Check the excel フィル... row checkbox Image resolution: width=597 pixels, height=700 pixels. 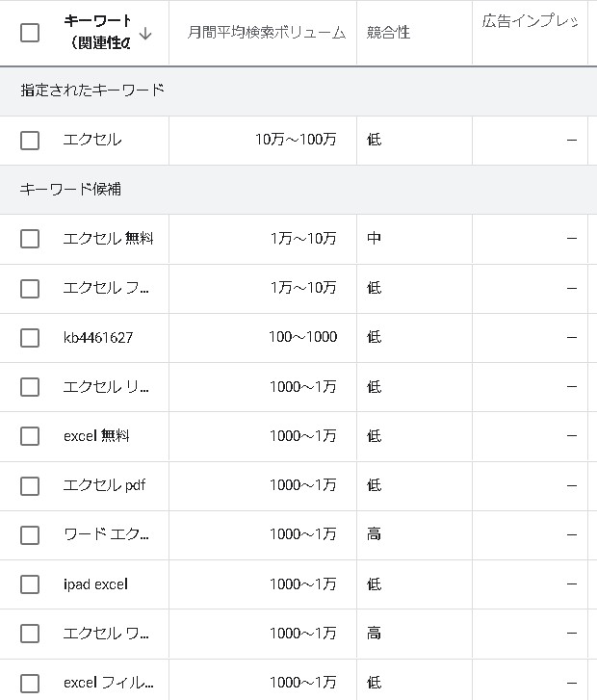click(x=30, y=684)
